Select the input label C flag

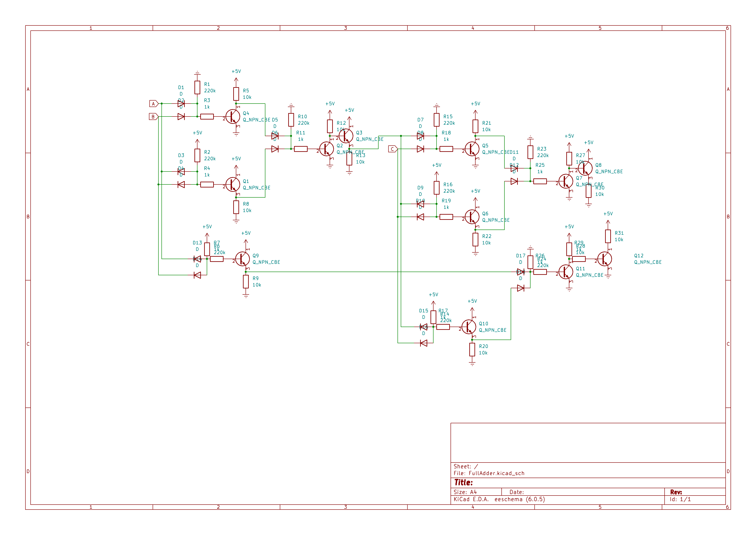click(x=393, y=149)
